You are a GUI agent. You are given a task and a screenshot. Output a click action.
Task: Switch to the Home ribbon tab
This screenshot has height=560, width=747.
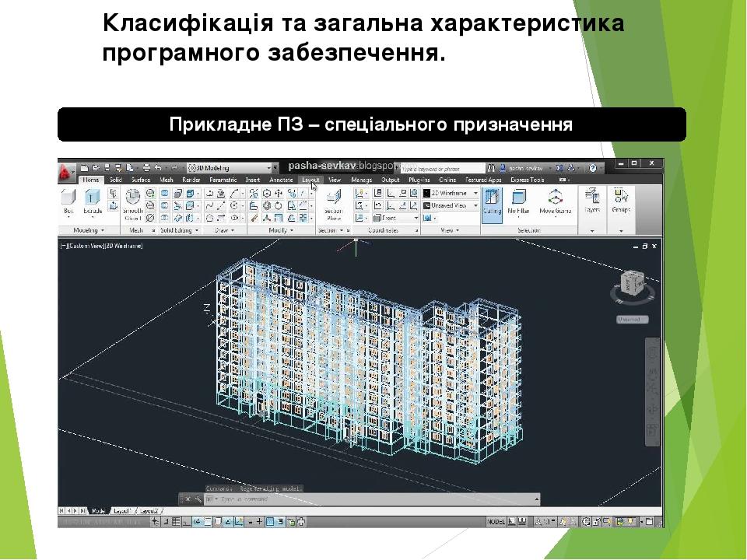pos(90,180)
